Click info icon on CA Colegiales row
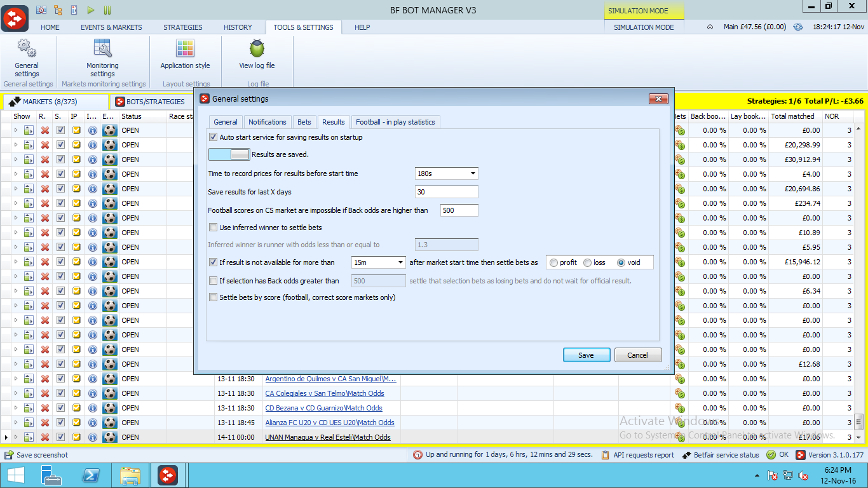 pyautogui.click(x=92, y=393)
